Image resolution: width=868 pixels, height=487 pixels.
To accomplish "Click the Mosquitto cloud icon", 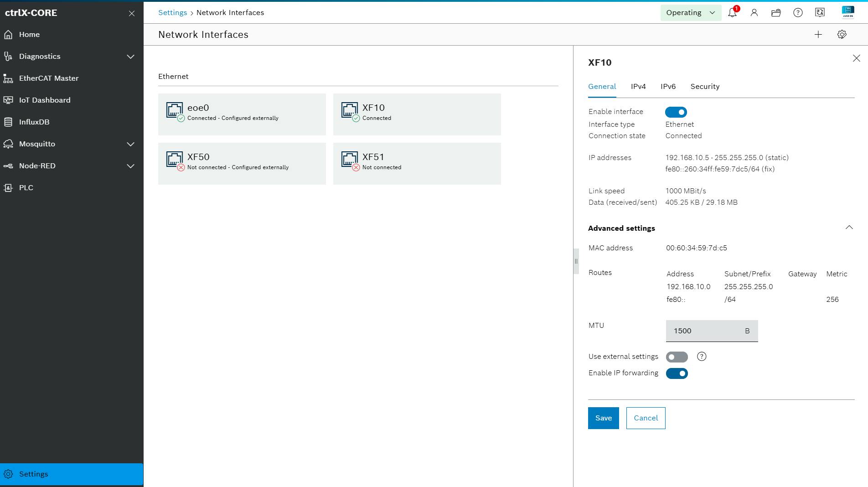I will 8,144.
